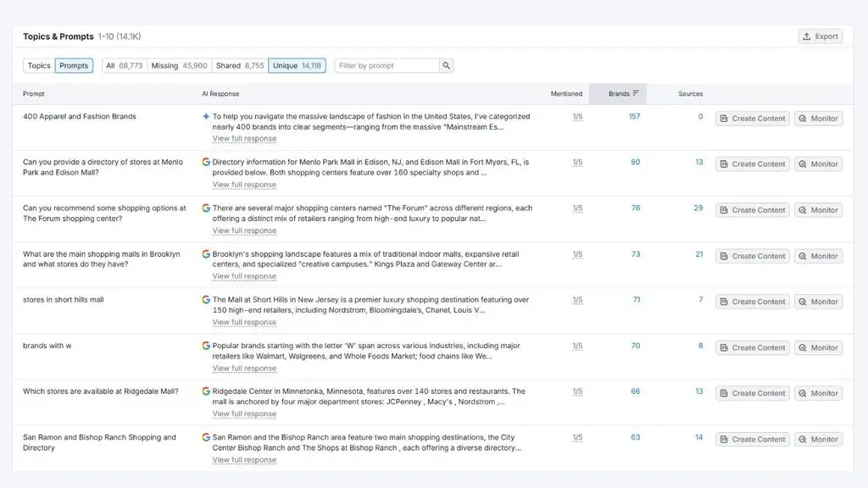
Task: Open the 80 brands count link
Action: tap(636, 162)
